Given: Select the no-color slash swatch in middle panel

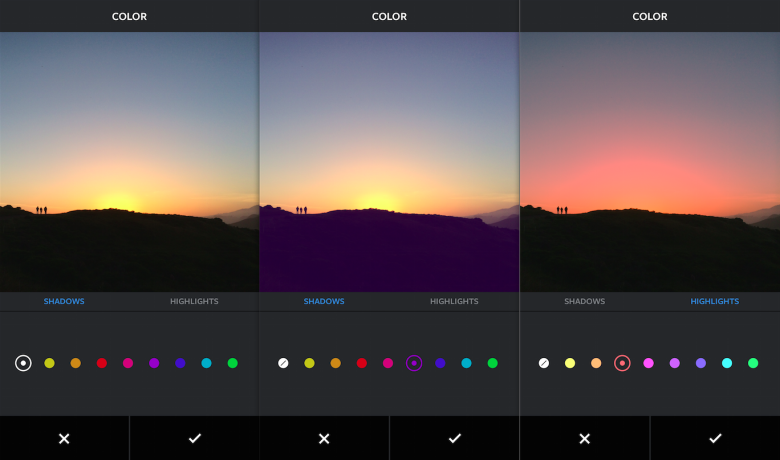Looking at the screenshot, I should (283, 363).
